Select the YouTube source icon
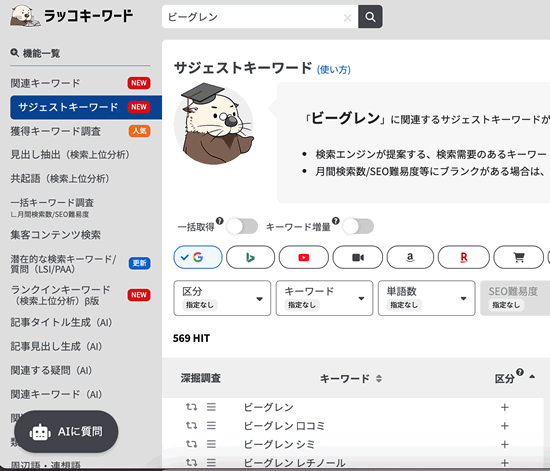Viewport: 550px width, 471px height. click(304, 257)
